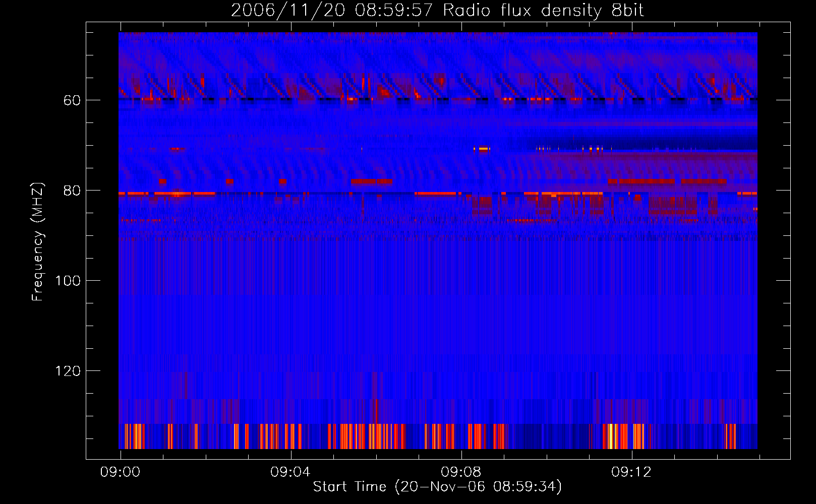Screen dimensions: 816x504
Task: Click the 09:08 time tick label
Action: 461,472
